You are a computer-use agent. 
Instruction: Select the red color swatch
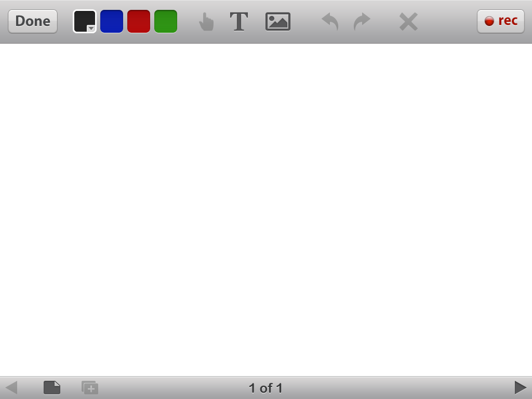[x=138, y=21]
